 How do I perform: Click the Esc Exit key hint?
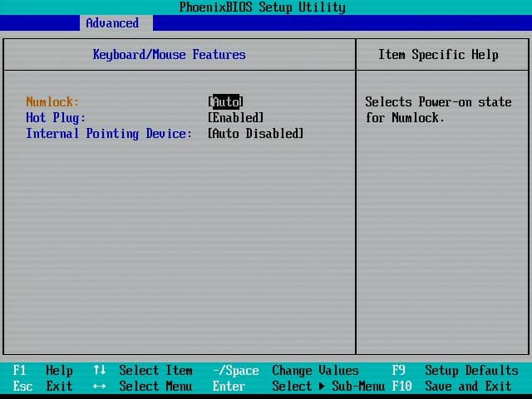click(42, 386)
